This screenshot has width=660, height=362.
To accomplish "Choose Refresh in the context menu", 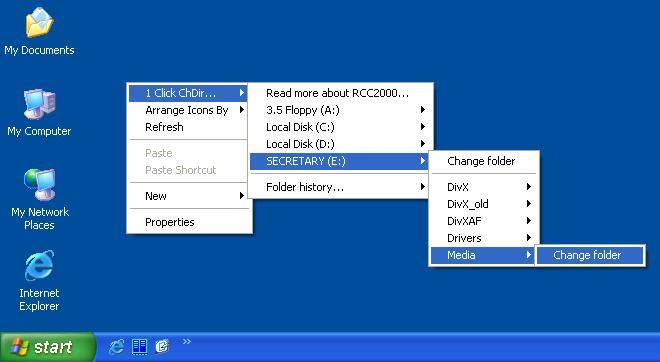I will click(188, 127).
